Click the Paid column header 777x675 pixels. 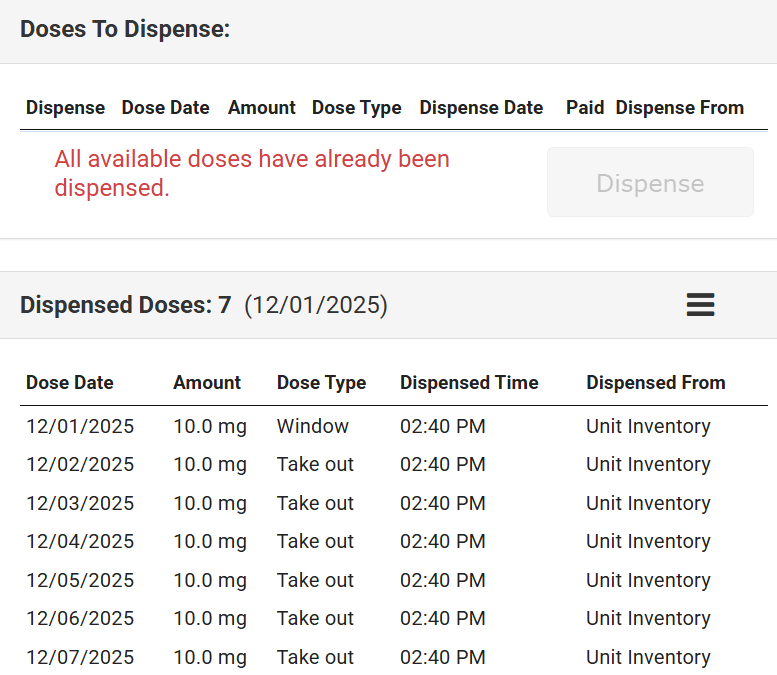[584, 108]
